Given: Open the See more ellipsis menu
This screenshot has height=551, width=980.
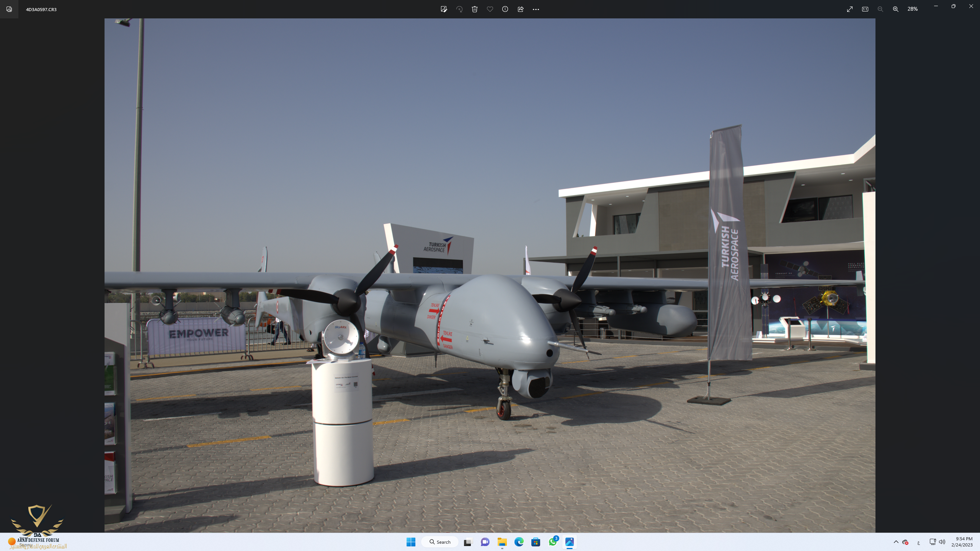Looking at the screenshot, I should click(536, 9).
